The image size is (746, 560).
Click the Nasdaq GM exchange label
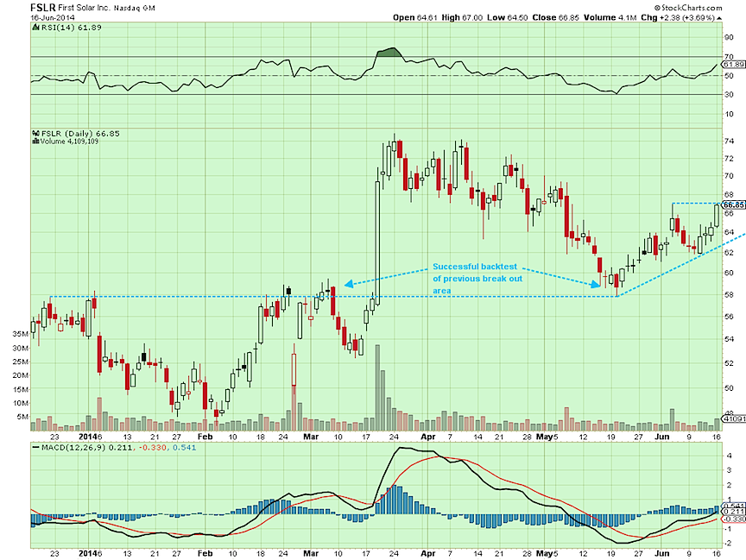[x=134, y=9]
